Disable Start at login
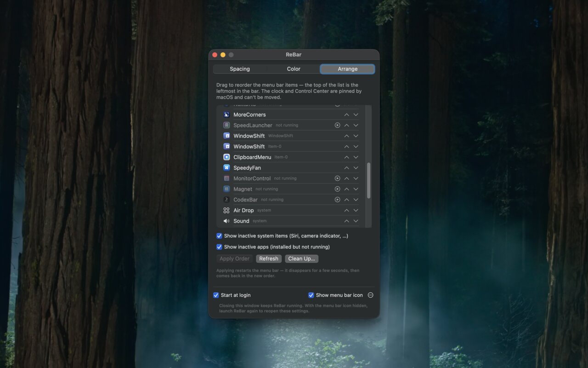Screen dimensions: 588x368 [x=216, y=295]
